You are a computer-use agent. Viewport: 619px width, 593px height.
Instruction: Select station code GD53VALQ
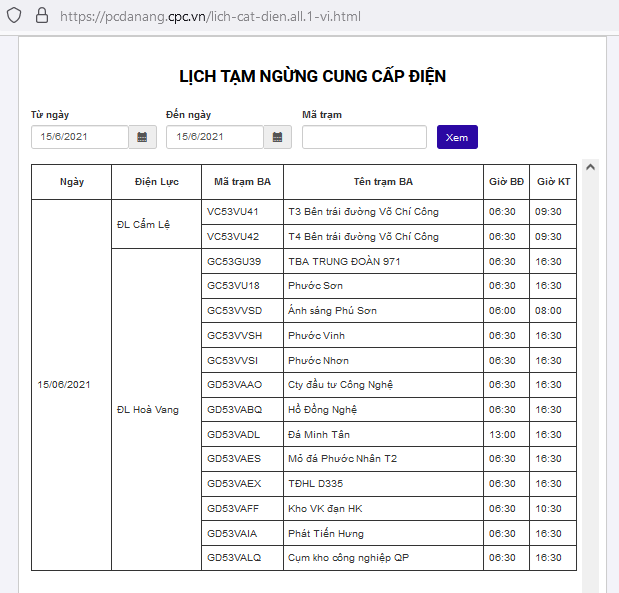(234, 558)
